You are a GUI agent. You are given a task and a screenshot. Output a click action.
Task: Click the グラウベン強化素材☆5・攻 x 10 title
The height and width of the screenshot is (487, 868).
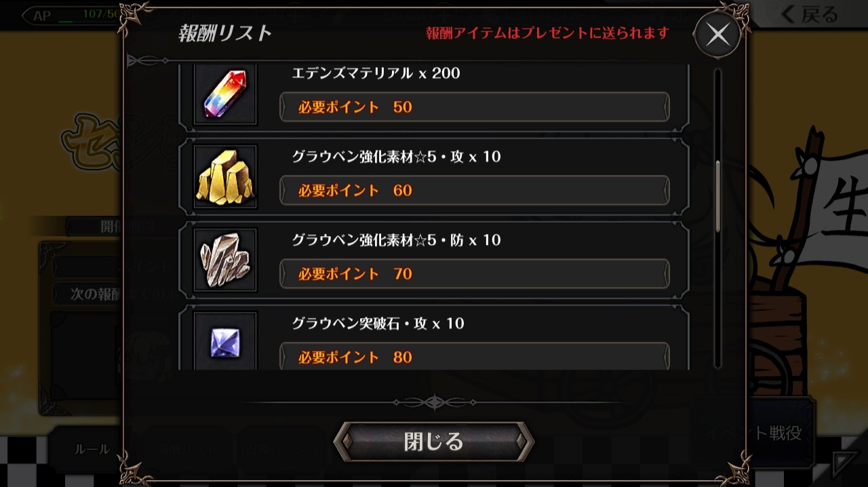396,157
